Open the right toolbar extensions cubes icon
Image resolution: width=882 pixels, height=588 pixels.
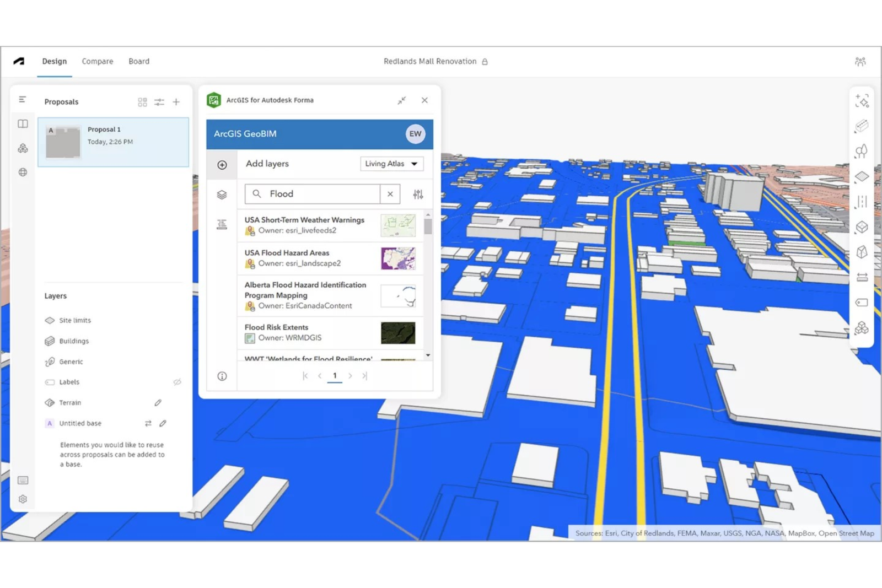coord(862,328)
